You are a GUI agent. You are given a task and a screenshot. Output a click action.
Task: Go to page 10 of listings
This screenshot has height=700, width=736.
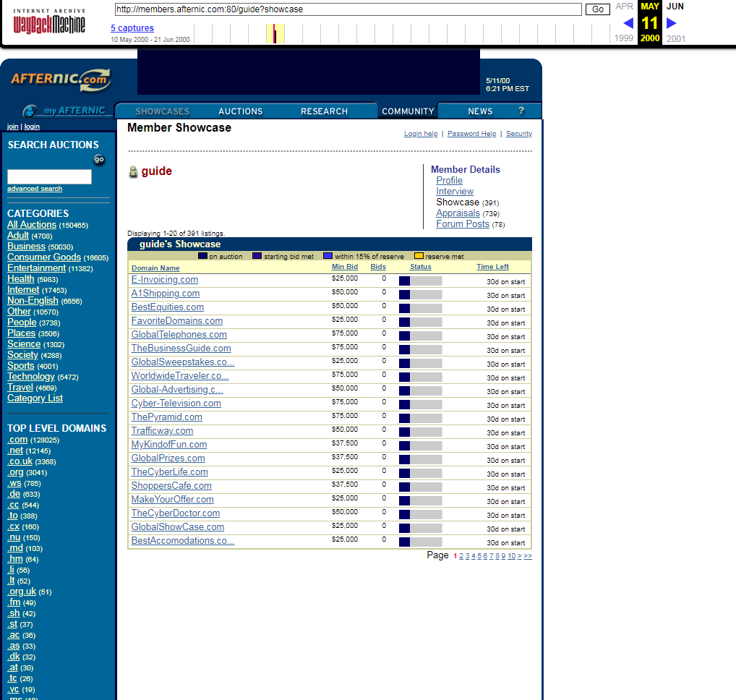(x=512, y=556)
